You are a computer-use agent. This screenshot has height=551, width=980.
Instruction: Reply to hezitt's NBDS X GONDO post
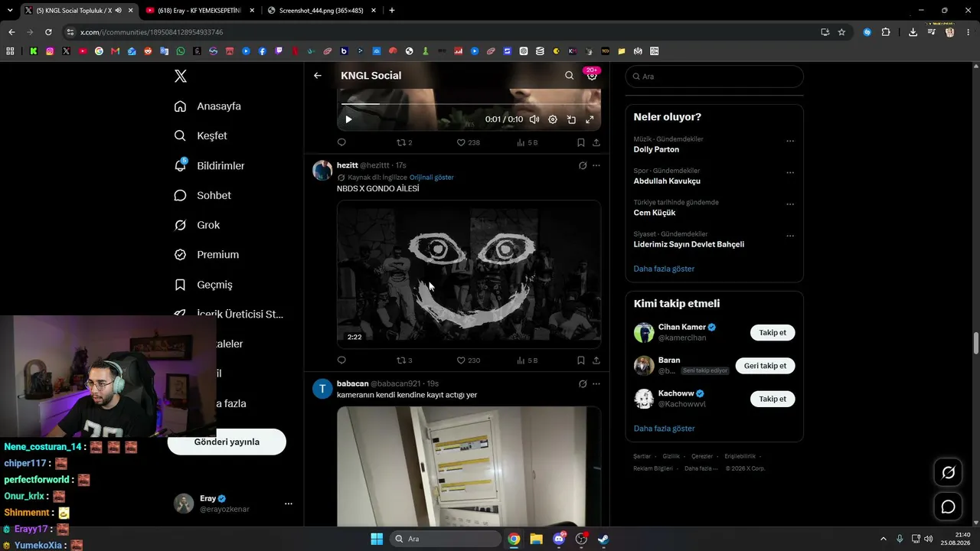pyautogui.click(x=341, y=360)
